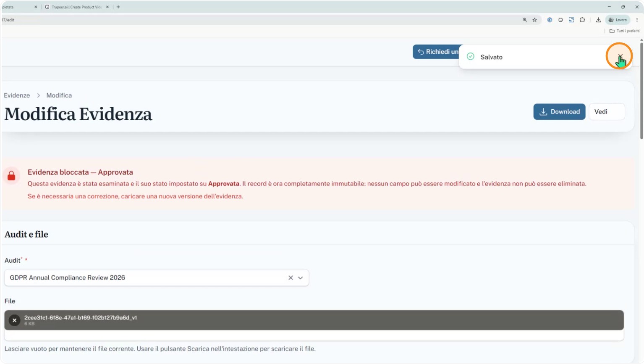Click the green check icon in Salvato toast
Screen dimensions: 644x364
click(471, 57)
